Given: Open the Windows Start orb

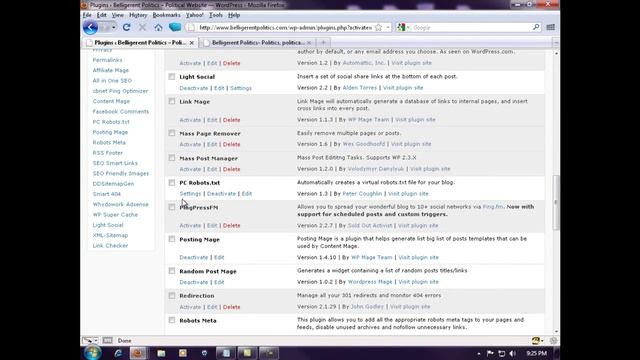Looking at the screenshot, I should click(x=92, y=353).
